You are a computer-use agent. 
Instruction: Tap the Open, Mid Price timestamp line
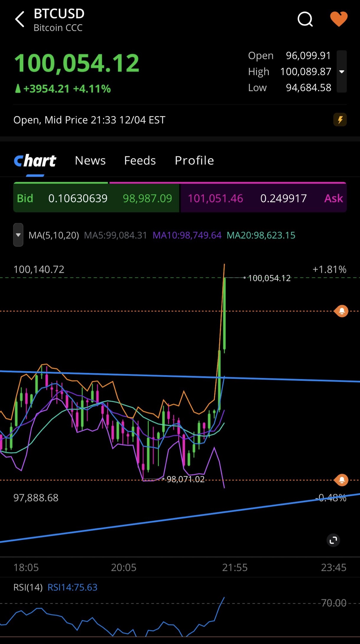pos(89,120)
